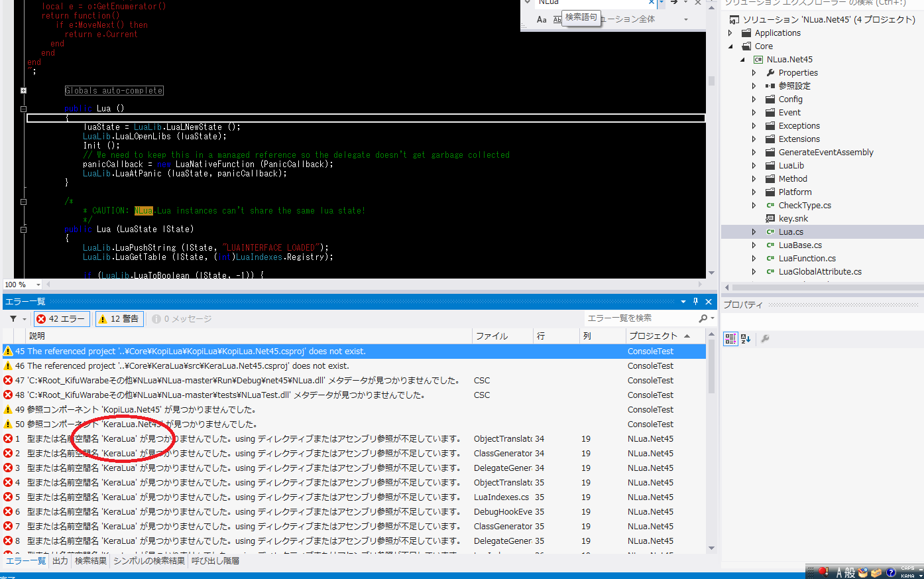Select the Event folder icon
This screenshot has width=924, height=579.
pos(770,113)
